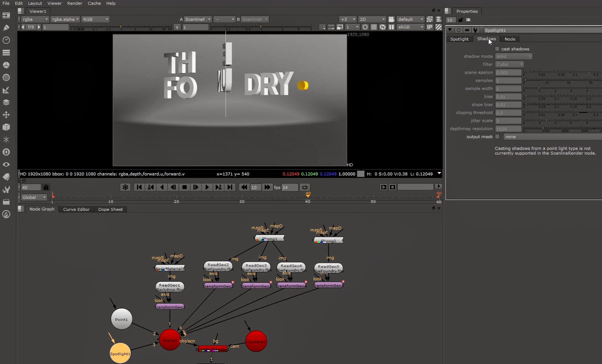Click the wrench icon next to Spotlight1 name
This screenshot has height=364, width=602.
[475, 30]
